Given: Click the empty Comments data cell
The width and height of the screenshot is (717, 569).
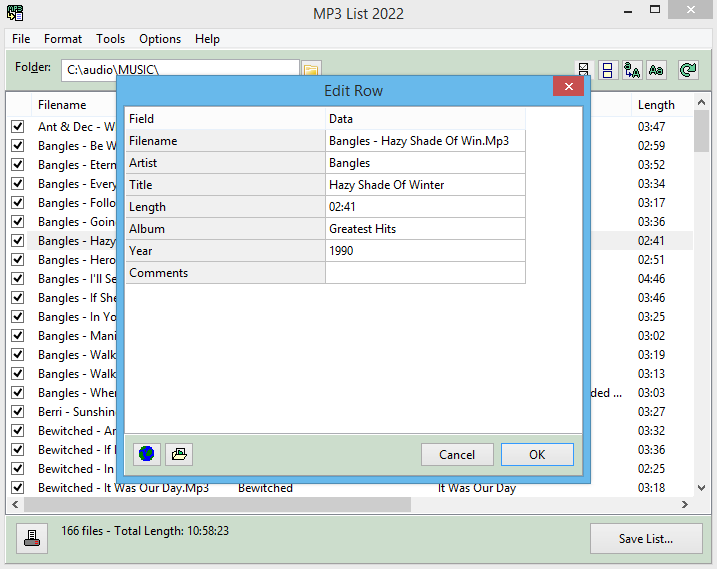Looking at the screenshot, I should (x=425, y=273).
